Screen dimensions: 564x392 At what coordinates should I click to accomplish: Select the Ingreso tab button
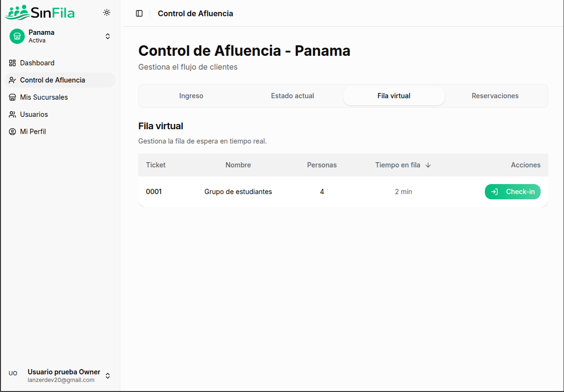coord(191,95)
